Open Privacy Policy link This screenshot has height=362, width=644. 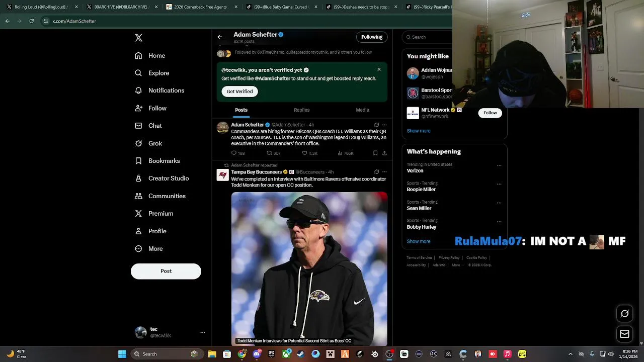click(449, 258)
